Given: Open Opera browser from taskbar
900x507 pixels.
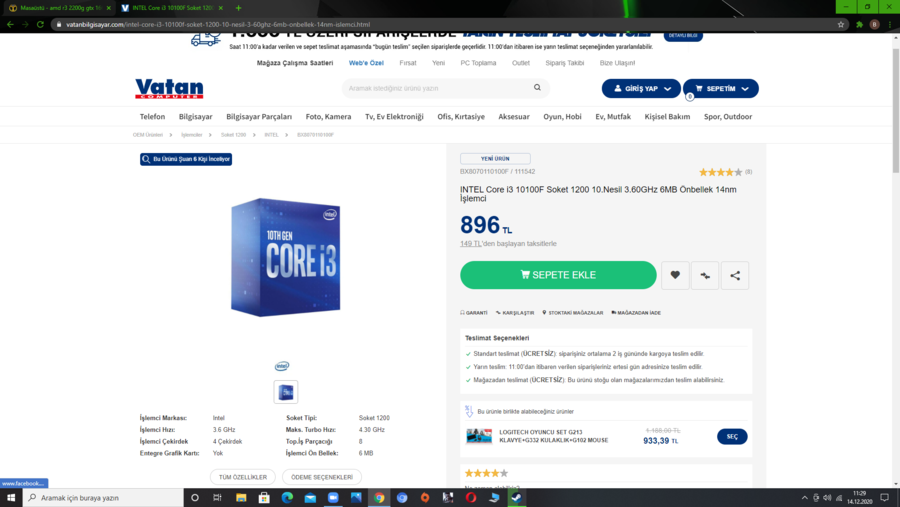Looking at the screenshot, I should pyautogui.click(x=471, y=497).
